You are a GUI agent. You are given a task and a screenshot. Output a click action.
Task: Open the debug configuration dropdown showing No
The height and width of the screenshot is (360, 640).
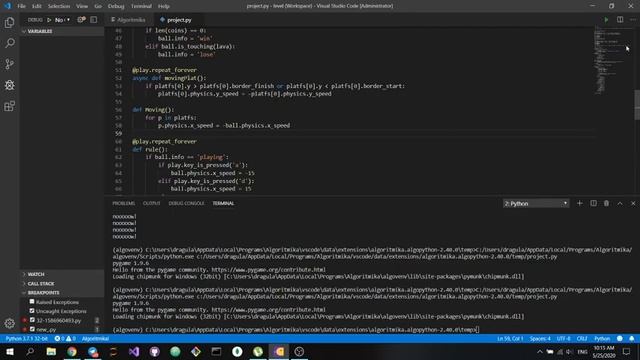[x=62, y=20]
